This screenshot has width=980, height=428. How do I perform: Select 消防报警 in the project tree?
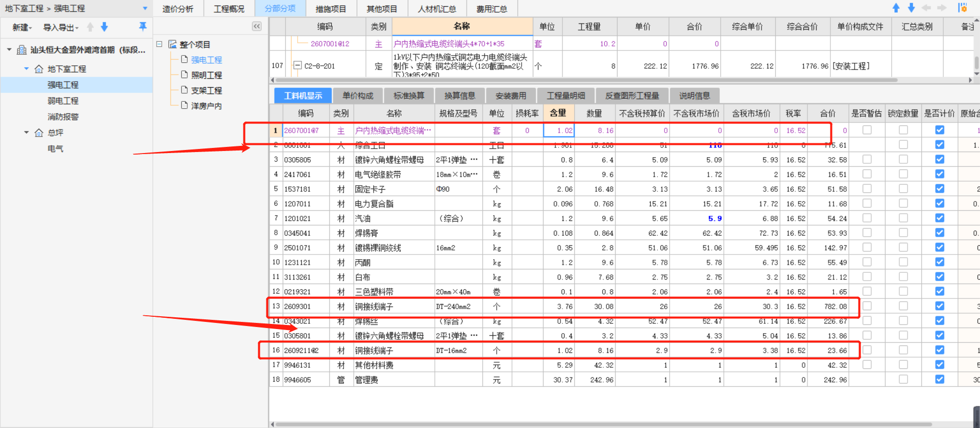pos(63,117)
